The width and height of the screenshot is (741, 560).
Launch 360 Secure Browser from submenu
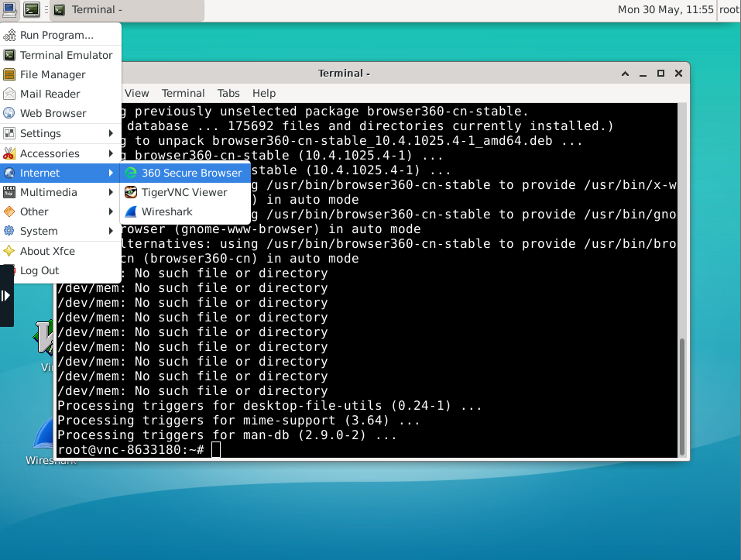pyautogui.click(x=185, y=173)
